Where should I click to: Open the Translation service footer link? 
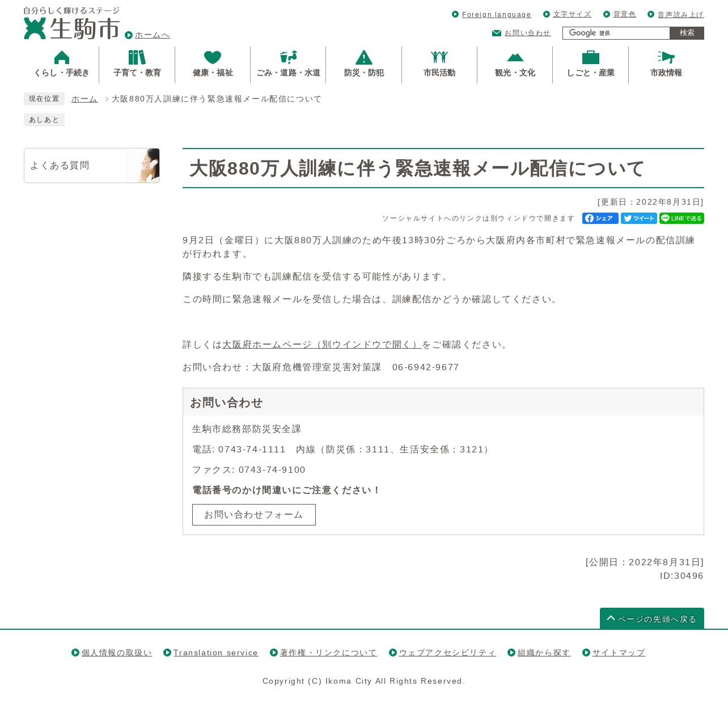click(215, 653)
